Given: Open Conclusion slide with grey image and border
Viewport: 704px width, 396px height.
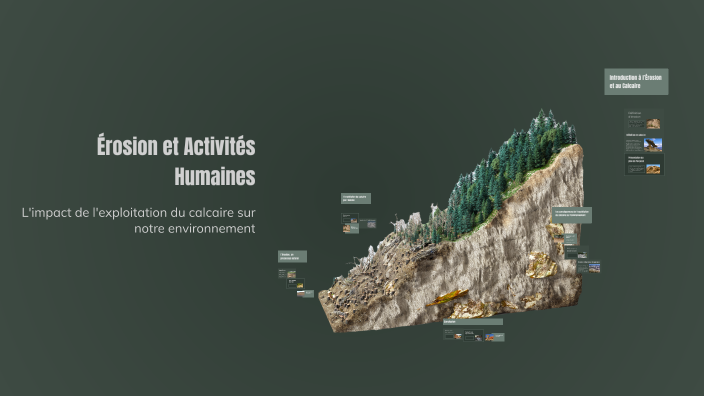Looking at the screenshot, I should [x=474, y=336].
